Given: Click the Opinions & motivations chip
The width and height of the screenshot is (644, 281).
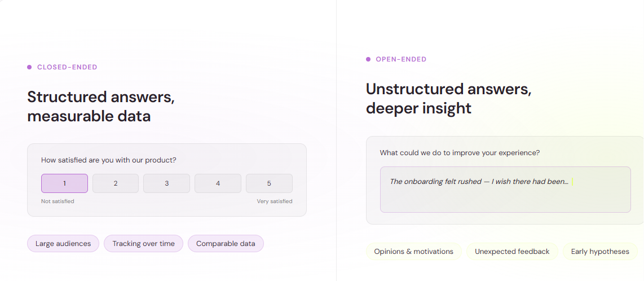Looking at the screenshot, I should 413,252.
